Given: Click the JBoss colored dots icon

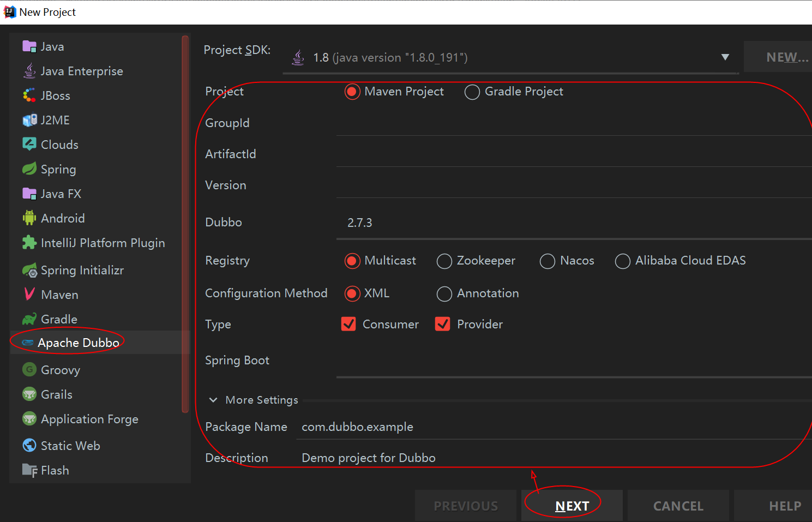Looking at the screenshot, I should pos(29,95).
